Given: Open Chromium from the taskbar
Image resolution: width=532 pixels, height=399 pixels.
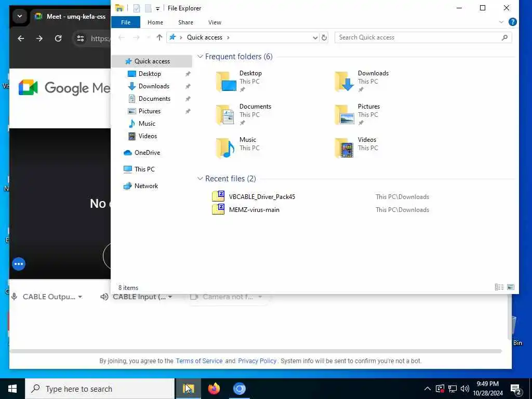Looking at the screenshot, I should [x=239, y=389].
